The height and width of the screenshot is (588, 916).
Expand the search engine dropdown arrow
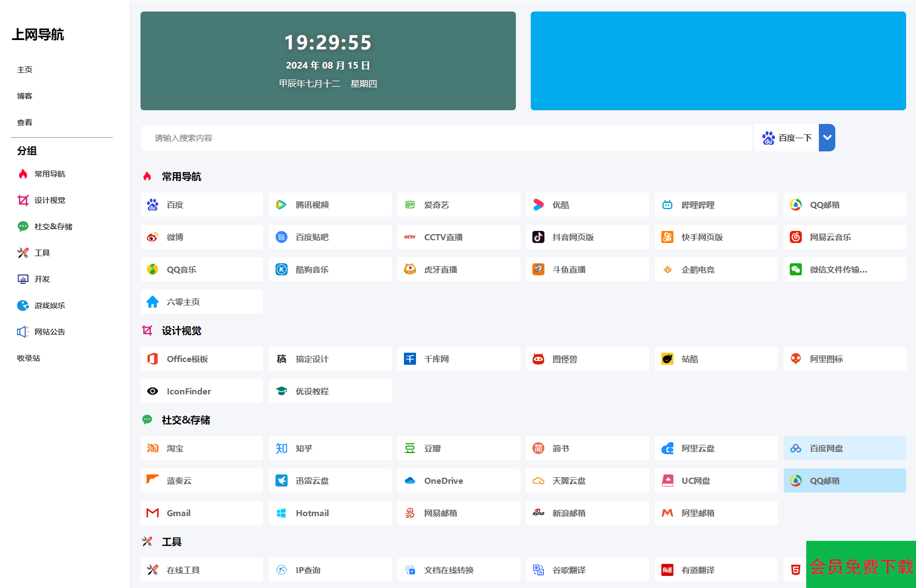(x=827, y=138)
